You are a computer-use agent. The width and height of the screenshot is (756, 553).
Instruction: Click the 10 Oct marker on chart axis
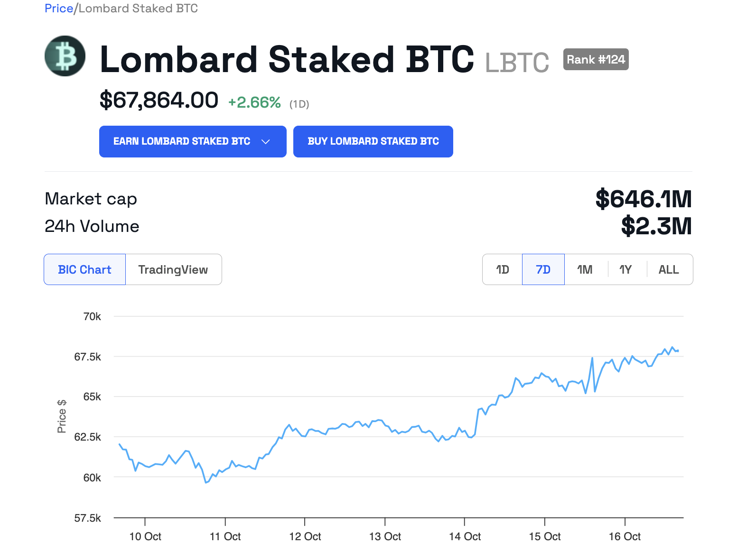[x=145, y=536]
